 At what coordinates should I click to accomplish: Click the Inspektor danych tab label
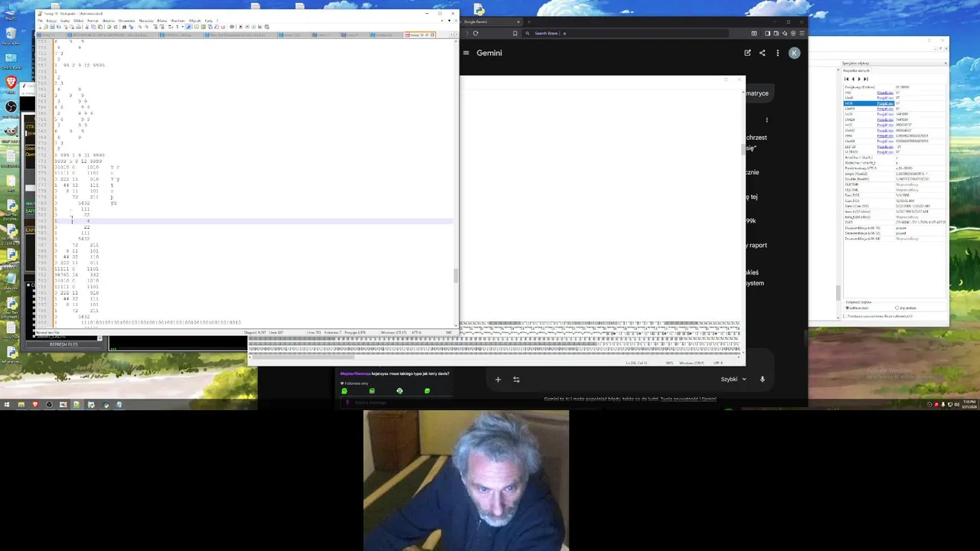(856, 70)
